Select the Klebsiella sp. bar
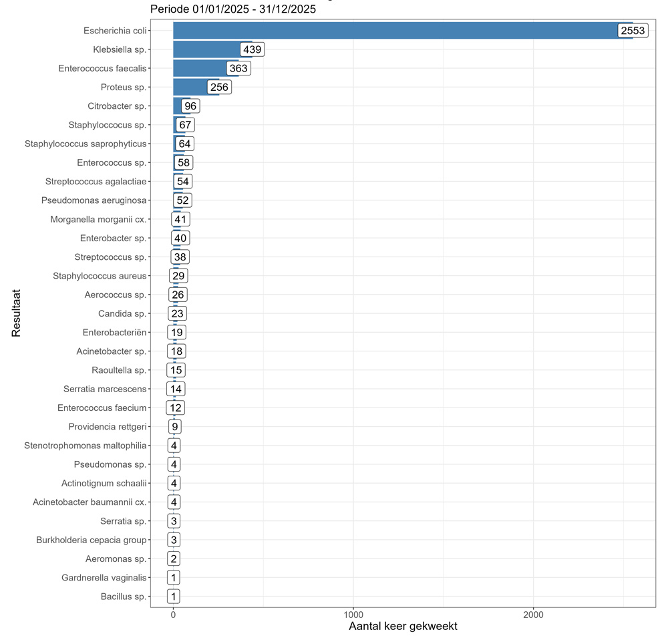This screenshot has width=668, height=644. click(x=206, y=49)
